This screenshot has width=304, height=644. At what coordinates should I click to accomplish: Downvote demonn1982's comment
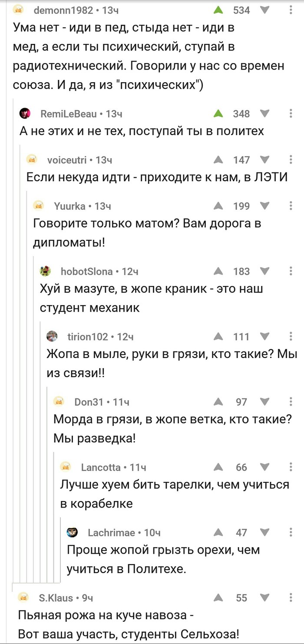[x=264, y=10]
